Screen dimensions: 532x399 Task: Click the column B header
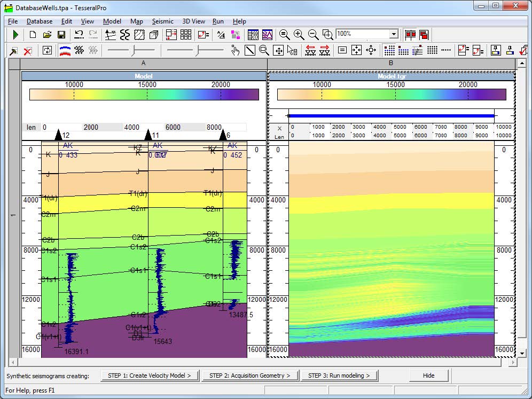click(x=391, y=63)
